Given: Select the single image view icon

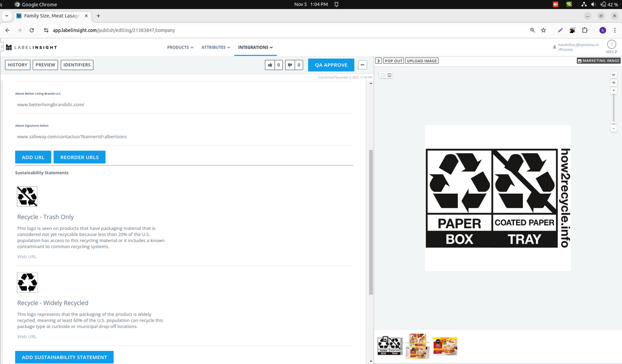Looking at the screenshot, I should (x=382, y=75).
